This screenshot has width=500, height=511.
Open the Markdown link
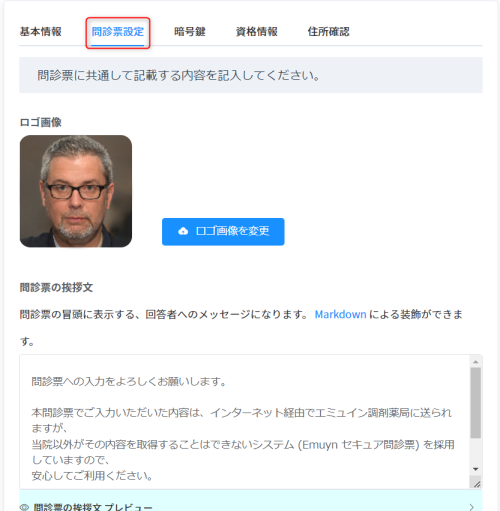tap(340, 314)
